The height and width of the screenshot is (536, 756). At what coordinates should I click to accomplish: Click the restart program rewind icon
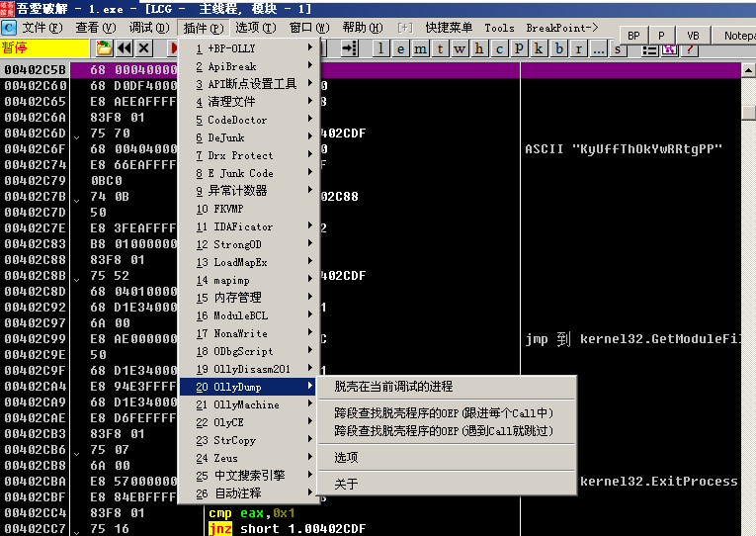point(125,48)
